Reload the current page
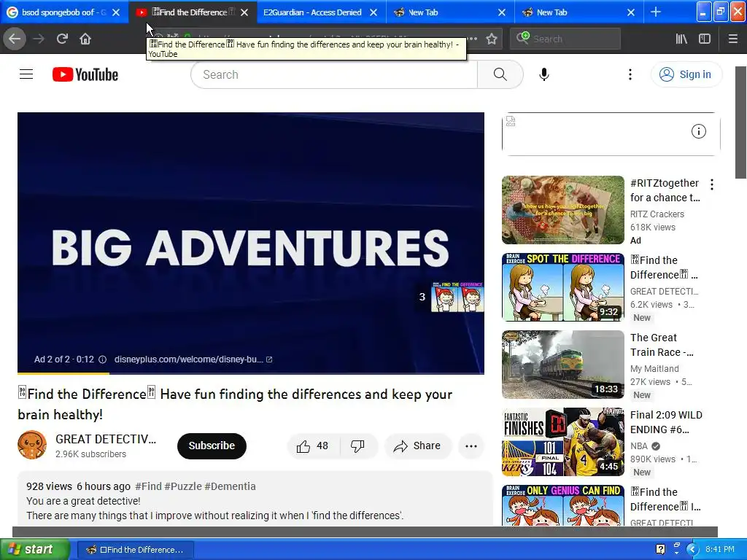 coord(62,39)
